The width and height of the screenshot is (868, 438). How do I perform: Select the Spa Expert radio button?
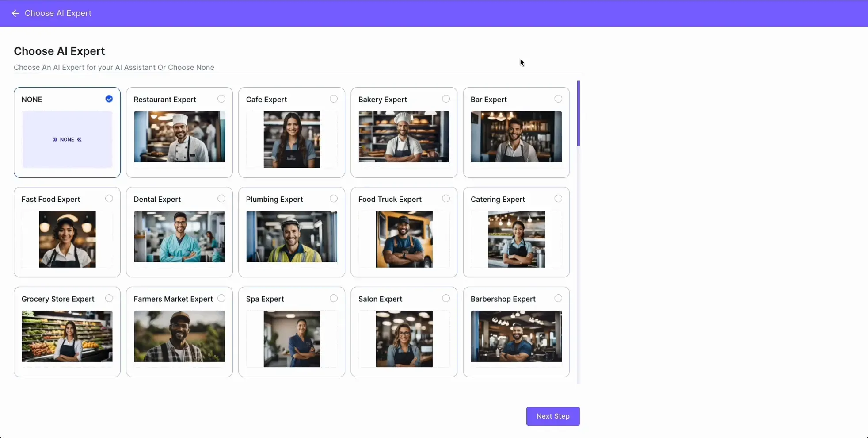334,298
